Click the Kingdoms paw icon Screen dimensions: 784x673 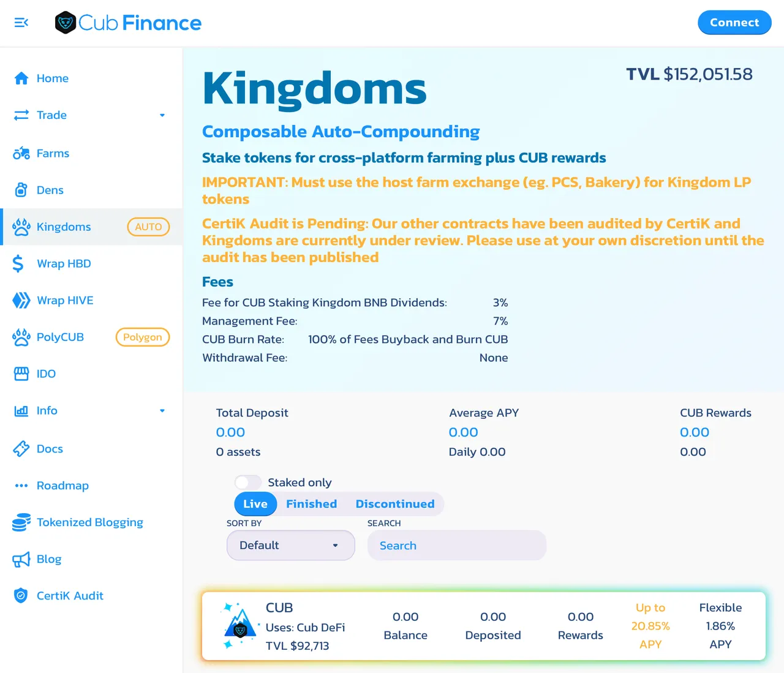point(21,227)
